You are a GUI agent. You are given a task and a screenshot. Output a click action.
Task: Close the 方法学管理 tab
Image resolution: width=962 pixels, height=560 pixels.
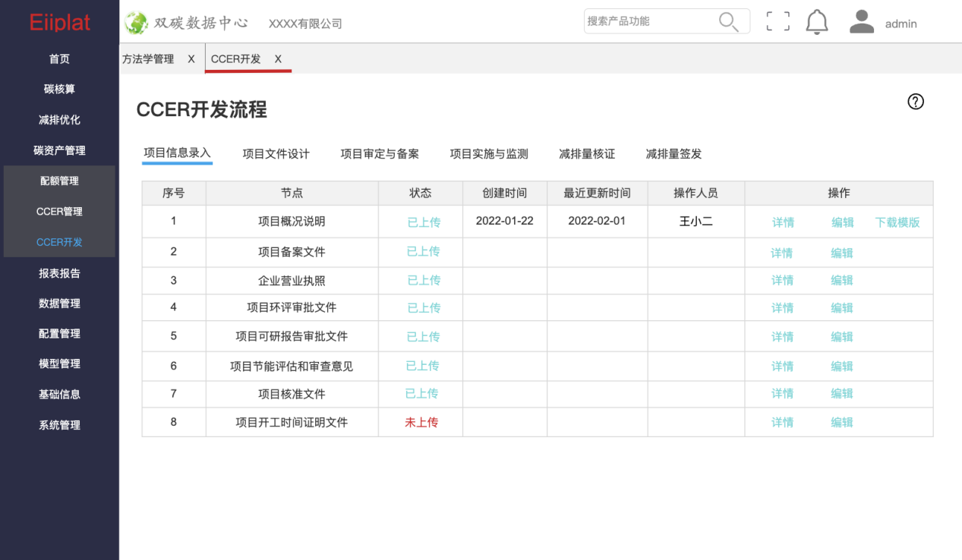pyautogui.click(x=191, y=59)
